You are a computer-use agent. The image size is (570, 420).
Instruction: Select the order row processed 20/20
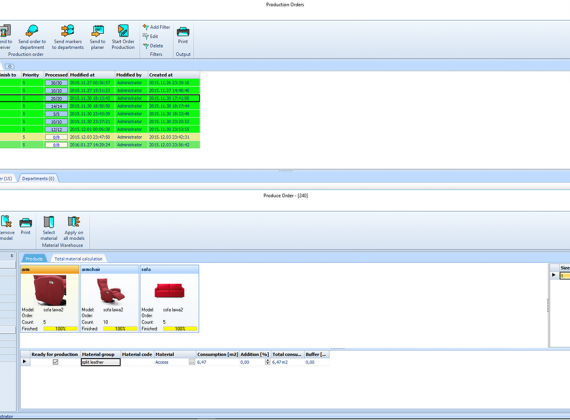pyautogui.click(x=100, y=98)
